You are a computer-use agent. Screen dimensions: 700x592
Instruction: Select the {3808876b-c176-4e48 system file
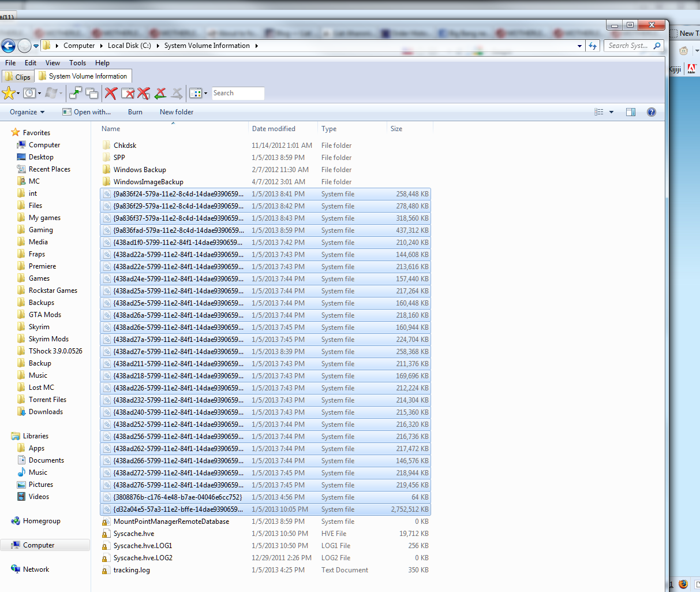click(265, 497)
